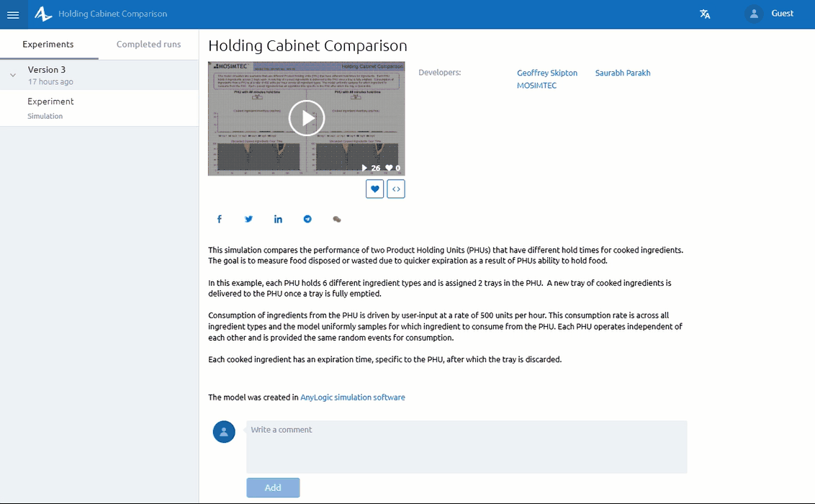This screenshot has width=815, height=504.
Task: Follow the AnyLogic simulation software link
Action: click(x=353, y=397)
